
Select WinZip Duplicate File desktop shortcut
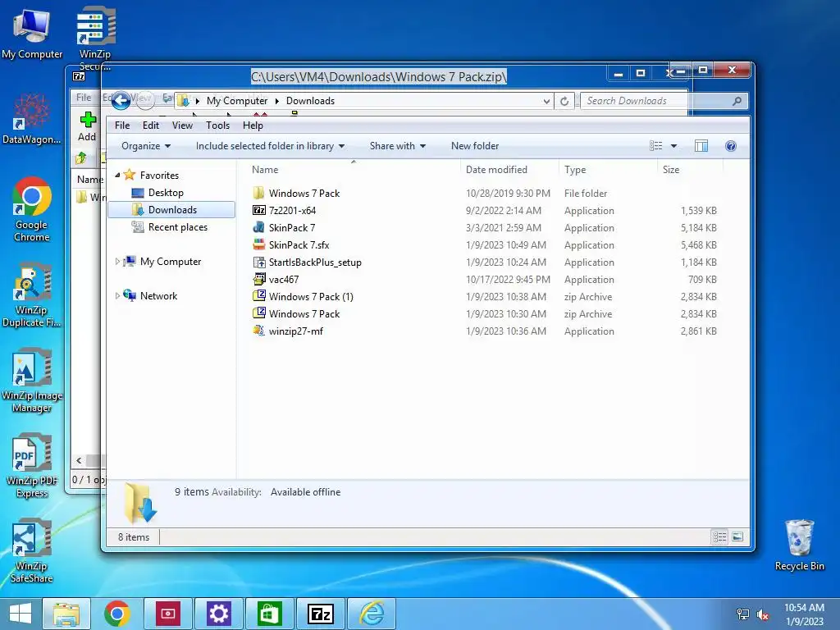pos(32,294)
